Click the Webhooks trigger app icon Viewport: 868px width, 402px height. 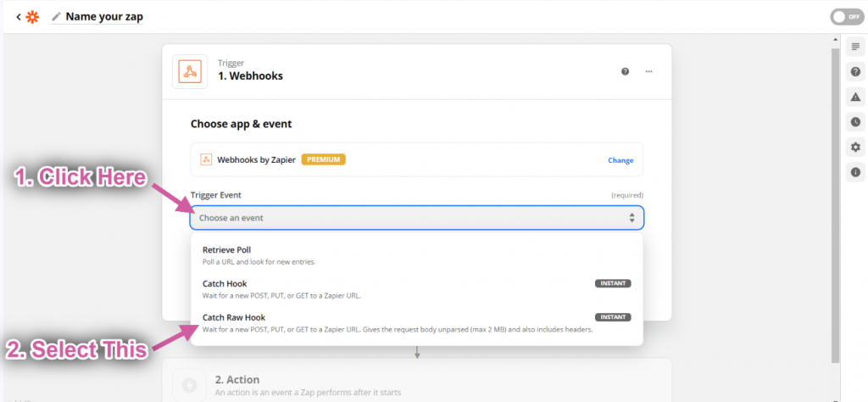(190, 71)
